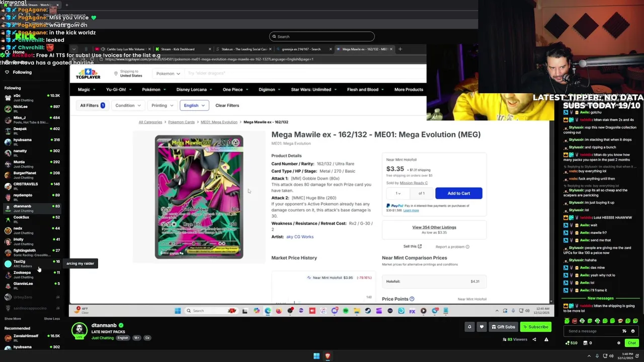The width and height of the screenshot is (644, 362).
Task: Click the notification bell icon for dtanmanb
Action: pos(469,327)
